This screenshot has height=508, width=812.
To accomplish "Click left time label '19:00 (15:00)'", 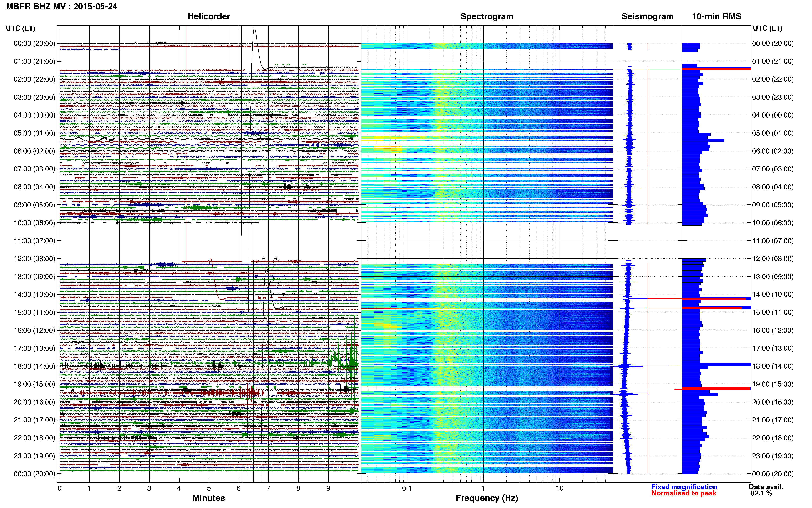I will tap(34, 384).
